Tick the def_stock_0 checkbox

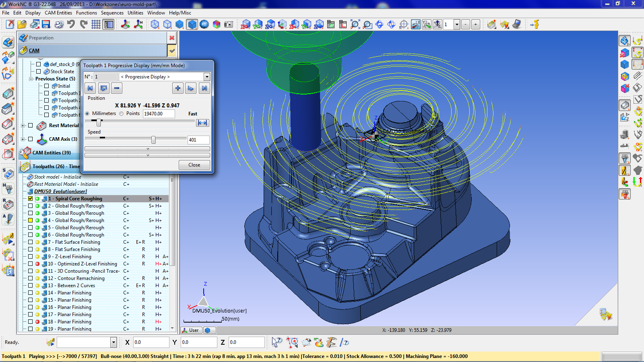coord(39,64)
